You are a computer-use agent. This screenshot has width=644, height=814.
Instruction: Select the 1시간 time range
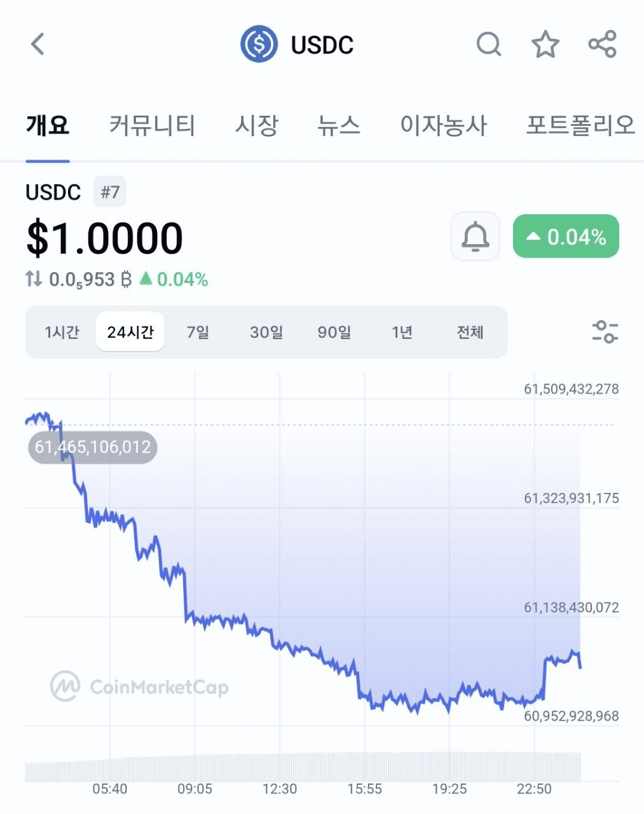click(62, 332)
